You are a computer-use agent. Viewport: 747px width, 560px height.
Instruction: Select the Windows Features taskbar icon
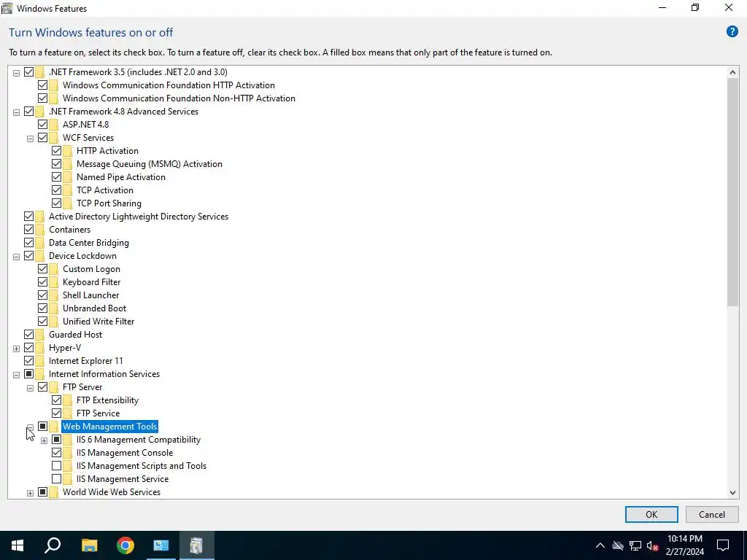pos(197,545)
